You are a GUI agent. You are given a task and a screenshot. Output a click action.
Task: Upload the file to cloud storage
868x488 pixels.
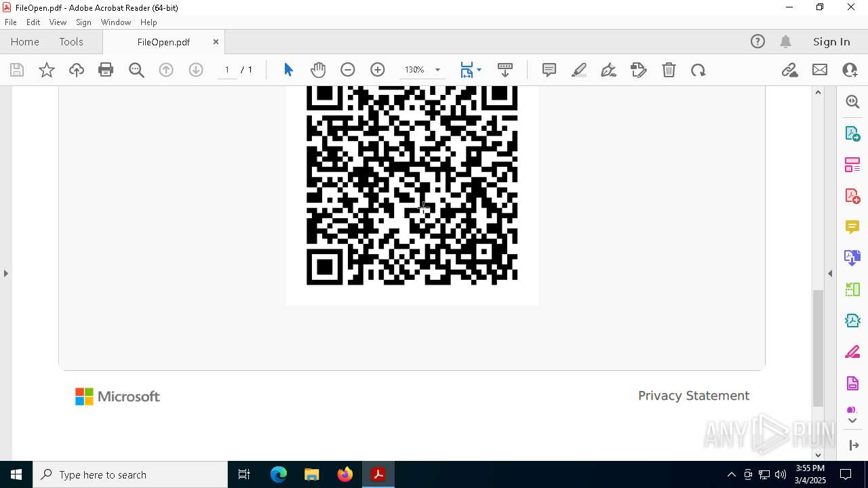pos(77,70)
